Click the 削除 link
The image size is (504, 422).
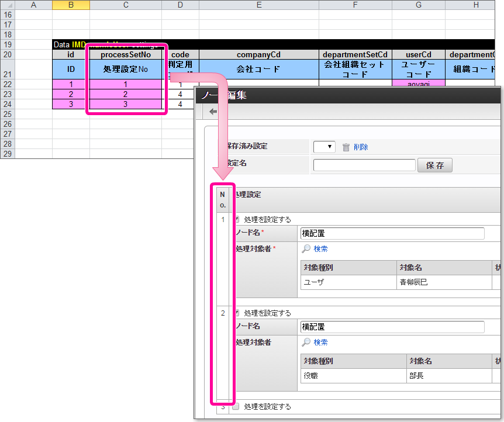361,147
